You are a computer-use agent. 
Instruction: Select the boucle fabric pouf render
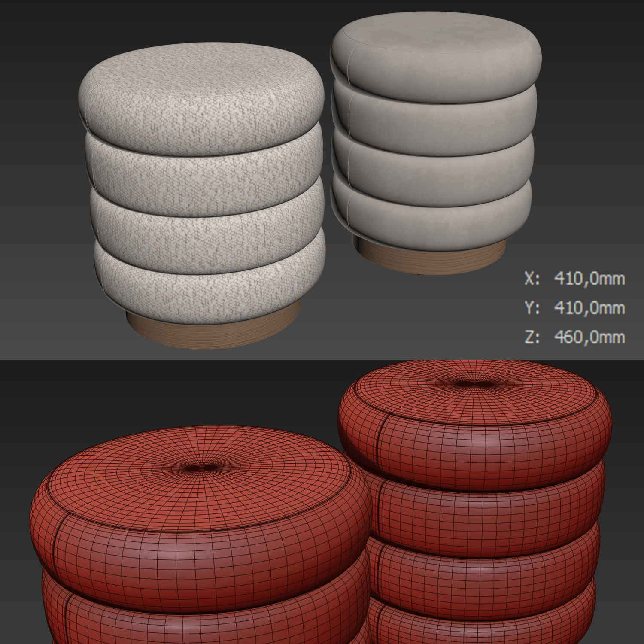coord(202,195)
